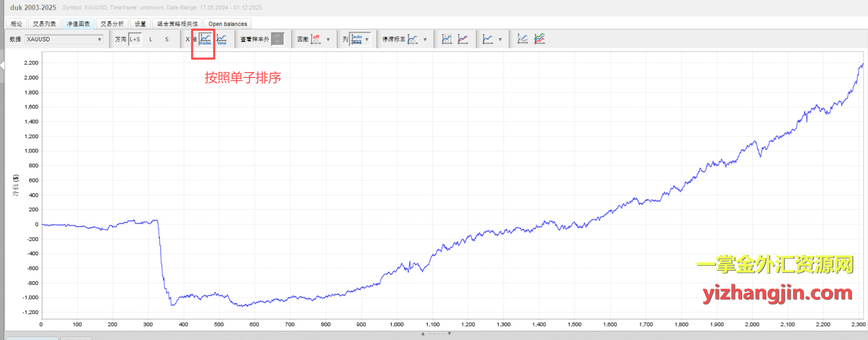Switch to the 交易列表 tab
The height and width of the screenshot is (340, 868).
(x=44, y=24)
